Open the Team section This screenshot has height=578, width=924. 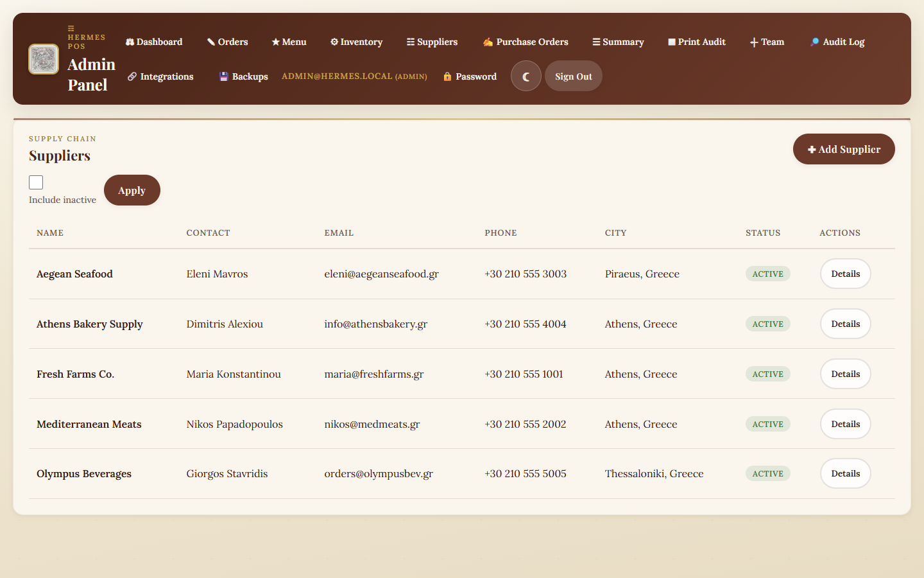click(767, 42)
